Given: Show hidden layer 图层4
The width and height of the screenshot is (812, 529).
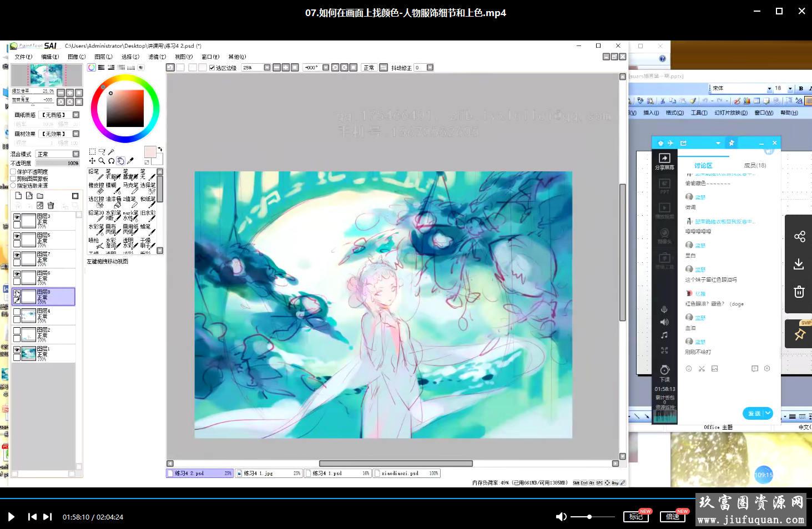Looking at the screenshot, I should (x=17, y=312).
